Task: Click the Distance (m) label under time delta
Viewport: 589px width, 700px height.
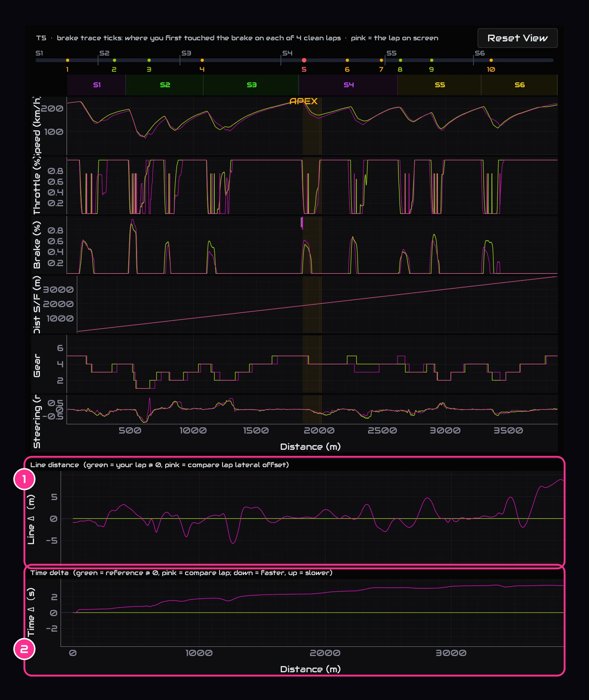Action: click(x=310, y=669)
